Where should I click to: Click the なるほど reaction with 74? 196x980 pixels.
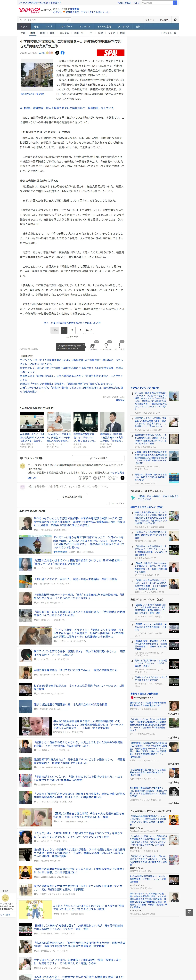click(100, 478)
